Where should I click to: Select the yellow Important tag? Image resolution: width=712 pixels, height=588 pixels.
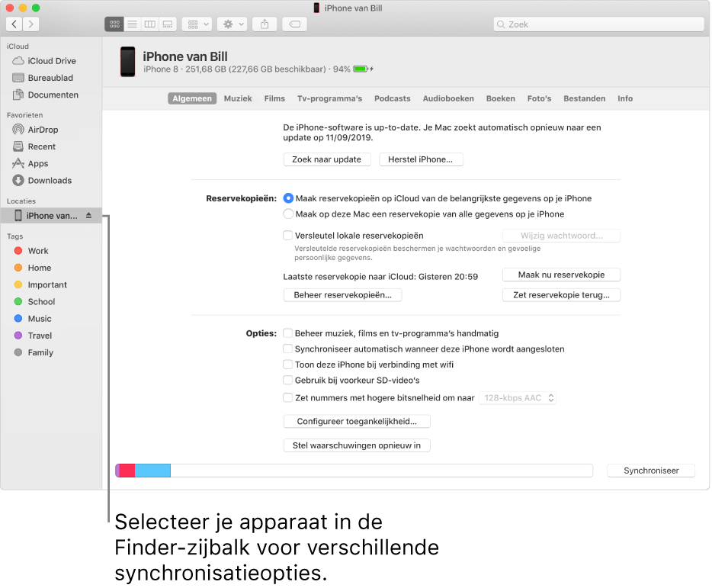click(x=40, y=284)
